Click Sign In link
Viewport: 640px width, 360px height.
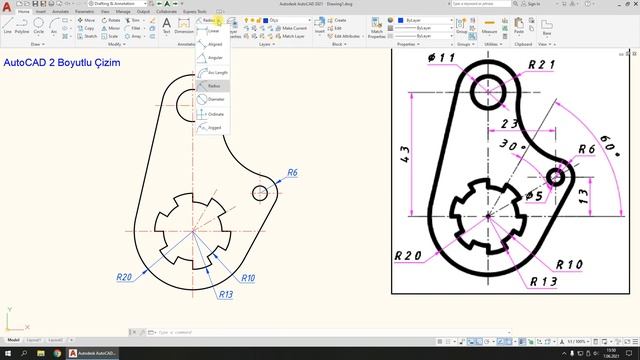click(531, 4)
